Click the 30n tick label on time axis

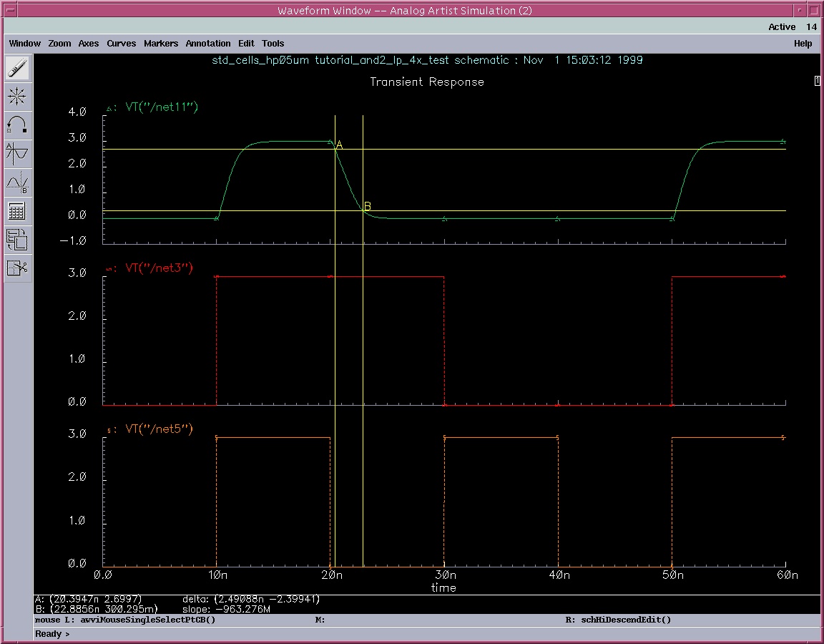445,575
